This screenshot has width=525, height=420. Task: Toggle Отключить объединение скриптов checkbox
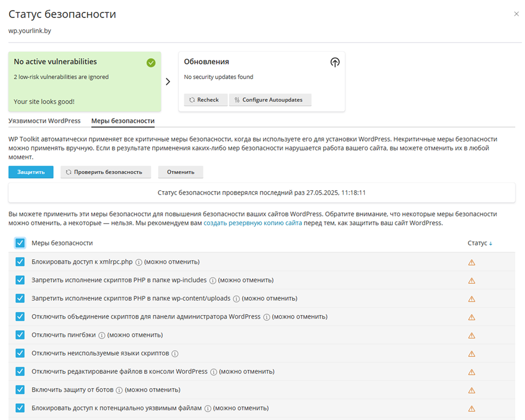click(20, 317)
